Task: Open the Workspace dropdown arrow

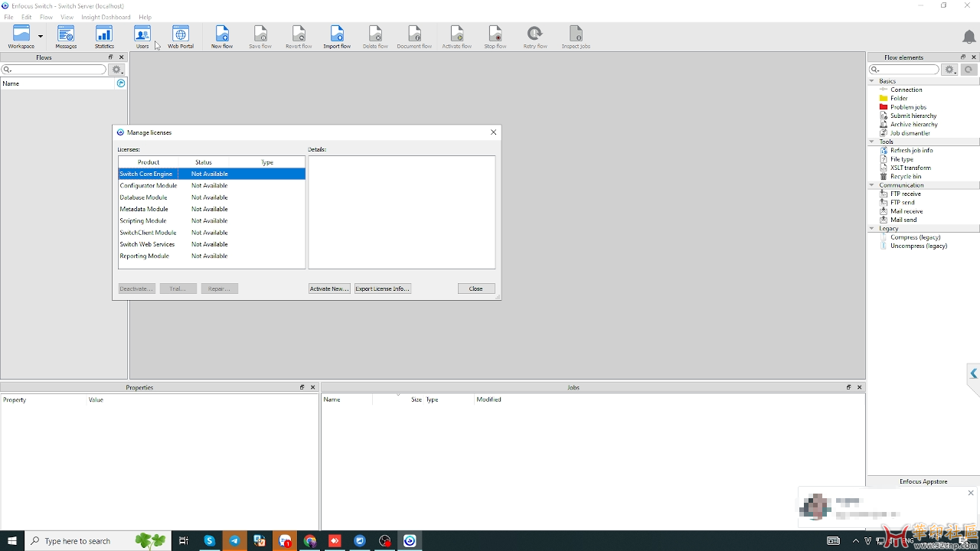Action: (41, 36)
